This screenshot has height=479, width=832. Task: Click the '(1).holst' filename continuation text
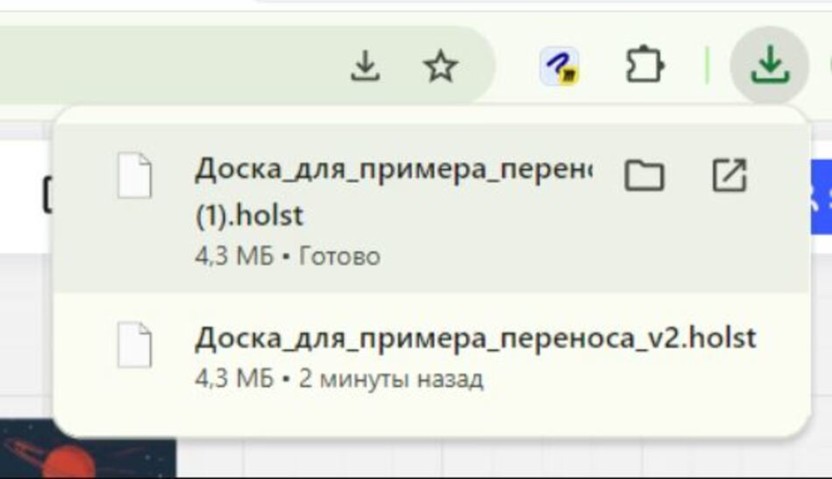tap(249, 215)
